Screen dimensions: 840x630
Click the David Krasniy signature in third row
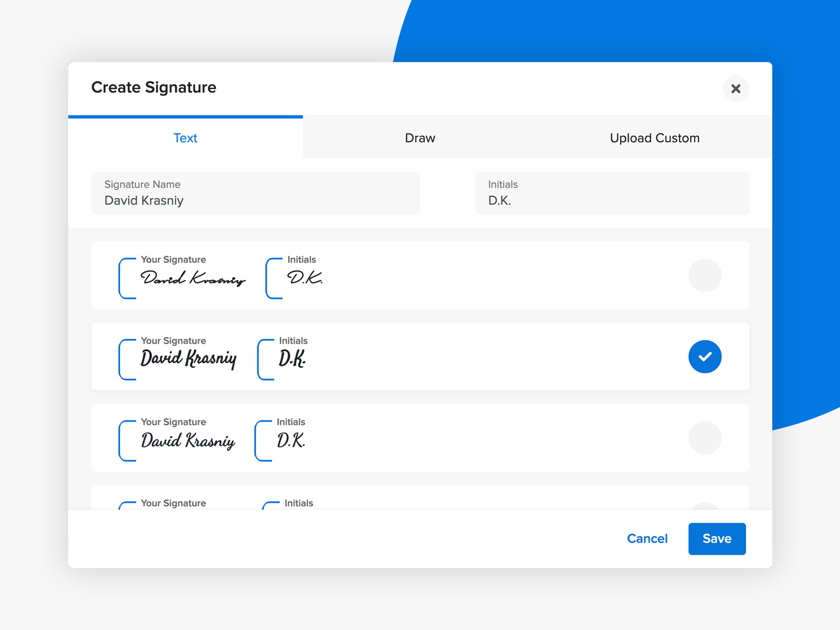click(x=187, y=440)
